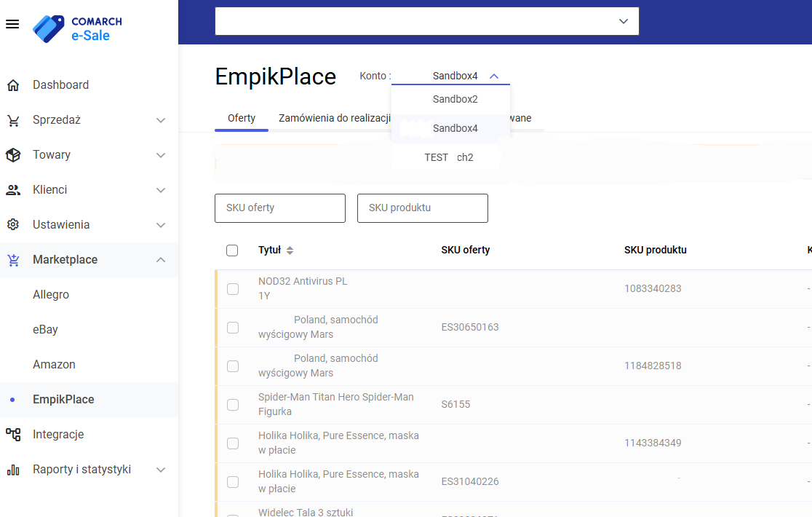Image resolution: width=812 pixels, height=517 pixels.
Task: Click the offer SKU ES31040226 cell
Action: click(470, 482)
